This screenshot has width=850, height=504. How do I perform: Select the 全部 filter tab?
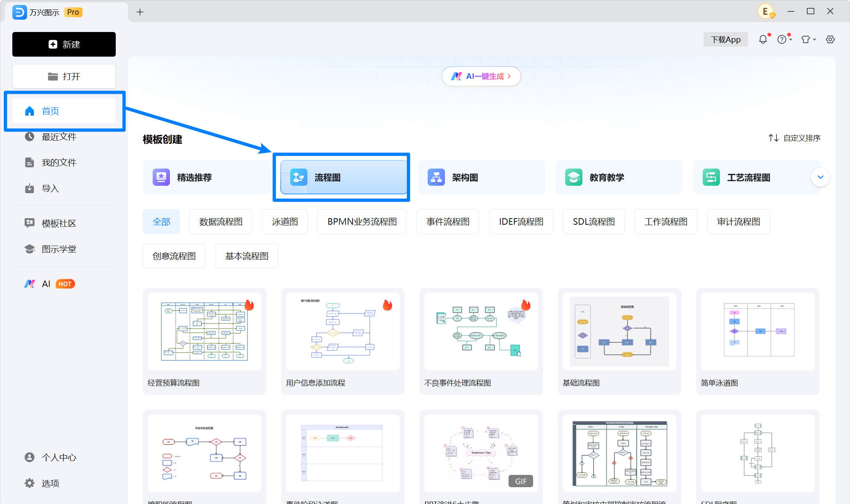click(161, 221)
